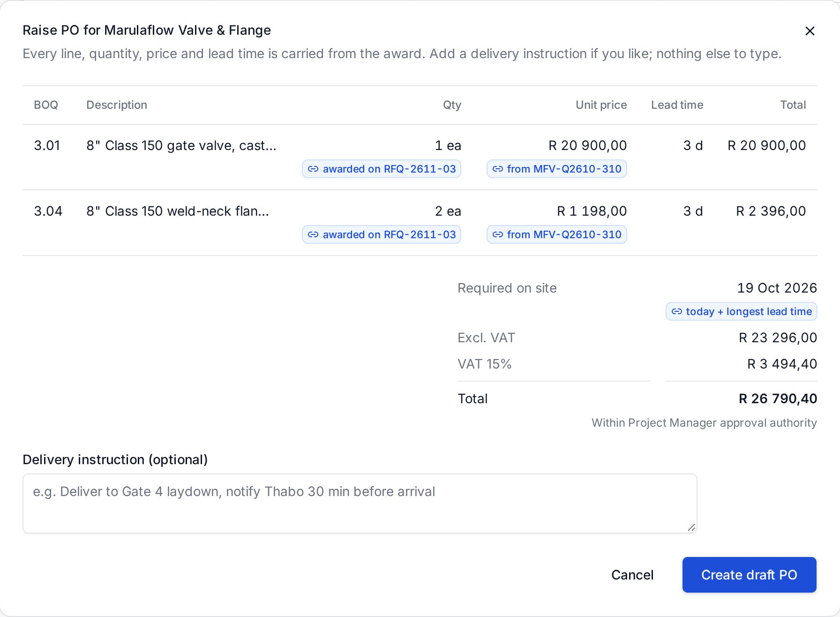This screenshot has height=617, width=840.
Task: Click link icon beside today + longest lead time
Action: coord(676,311)
